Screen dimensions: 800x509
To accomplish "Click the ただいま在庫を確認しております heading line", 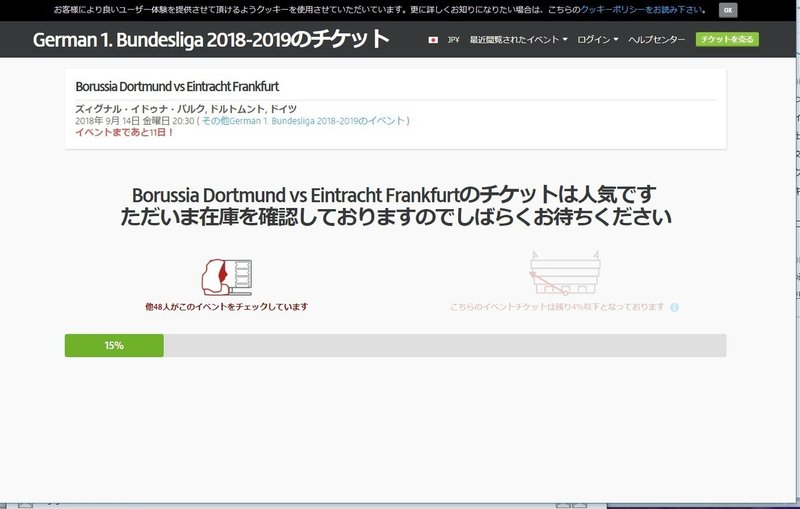I will (396, 217).
